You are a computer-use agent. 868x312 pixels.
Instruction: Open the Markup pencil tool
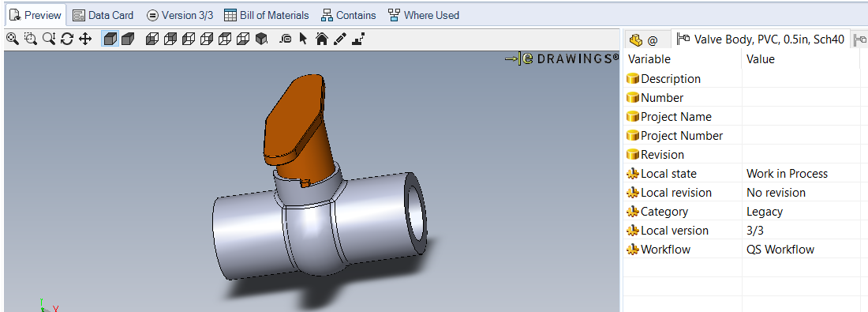click(339, 39)
